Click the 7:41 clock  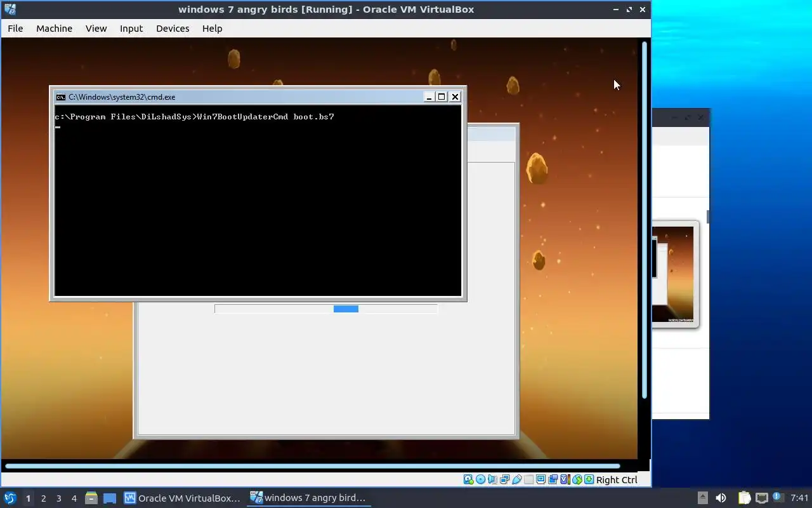tap(799, 498)
